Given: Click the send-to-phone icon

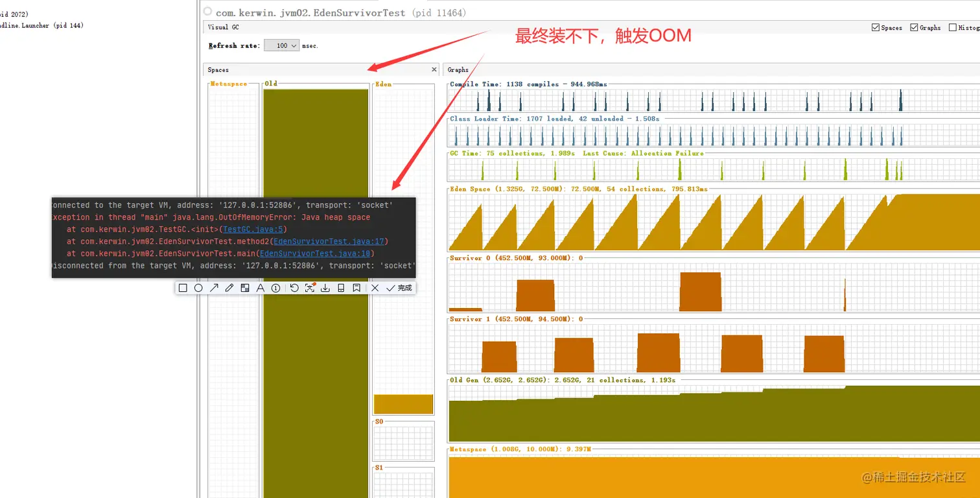Looking at the screenshot, I should [x=341, y=288].
